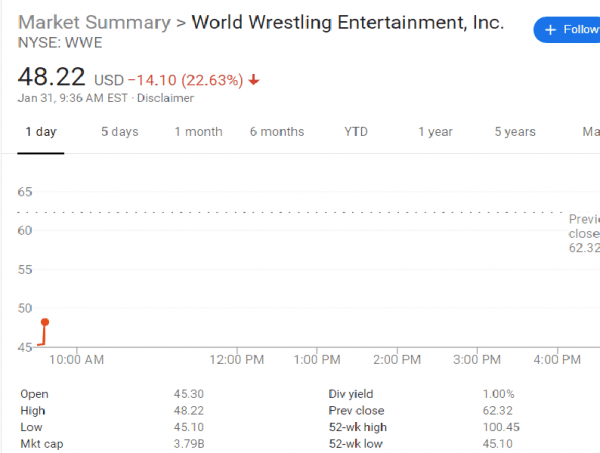Click the Mkt cap value 3.79B
600x453 pixels.
[190, 442]
